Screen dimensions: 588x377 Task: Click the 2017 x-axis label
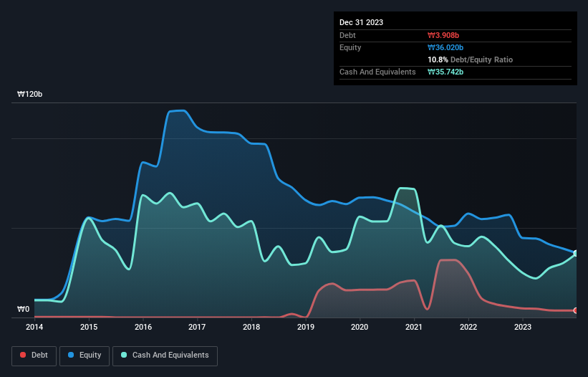(197, 327)
